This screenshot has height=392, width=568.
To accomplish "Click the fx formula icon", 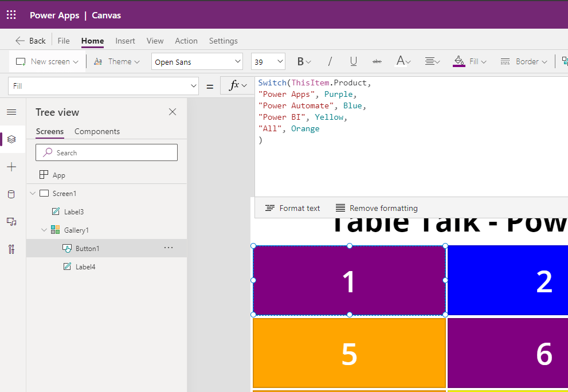I will pos(238,85).
